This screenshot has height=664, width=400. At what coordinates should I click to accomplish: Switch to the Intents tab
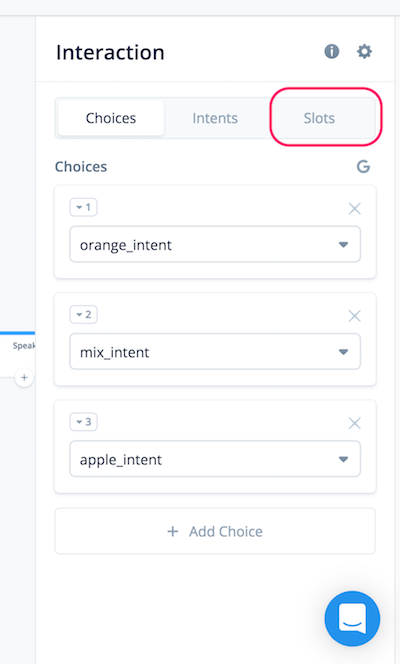coord(215,118)
